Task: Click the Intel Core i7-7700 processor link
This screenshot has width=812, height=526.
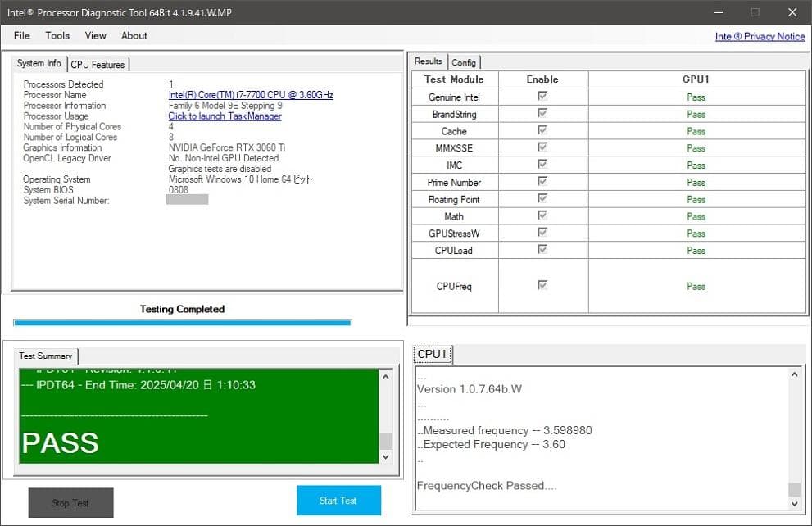Action: pos(250,94)
